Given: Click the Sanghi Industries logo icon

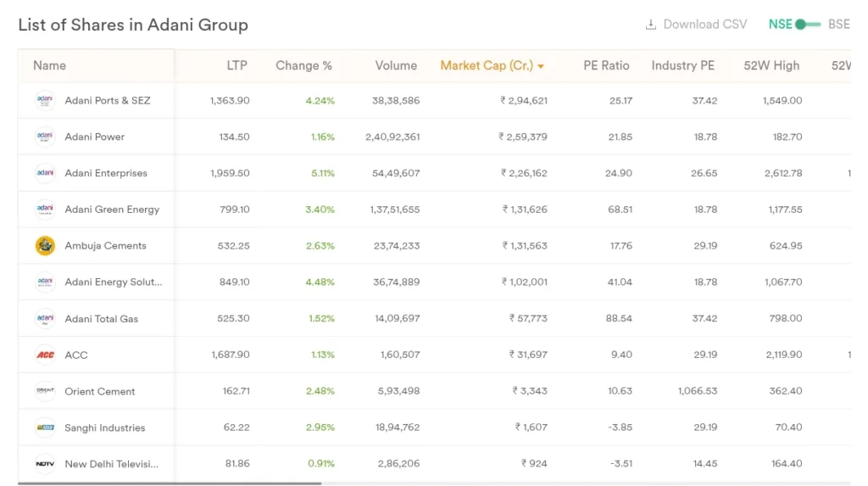Looking at the screenshot, I should click(x=45, y=427).
